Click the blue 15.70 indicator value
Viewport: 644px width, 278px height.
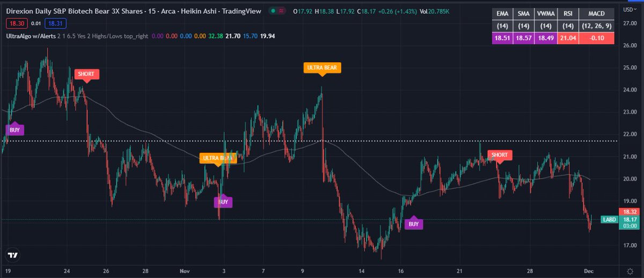pyautogui.click(x=250, y=36)
